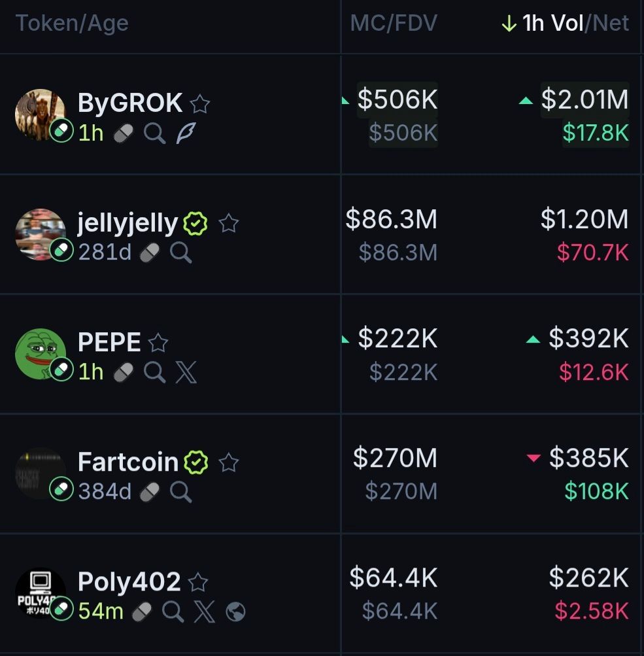
Task: Click the X (Twitter) icon for Poly402
Action: 204,612
